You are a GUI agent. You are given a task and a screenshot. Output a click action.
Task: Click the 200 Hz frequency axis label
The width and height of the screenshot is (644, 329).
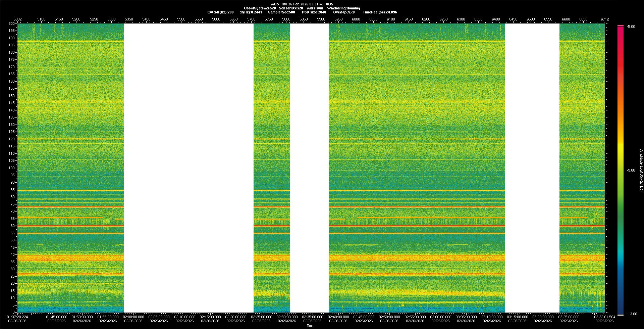(11, 23)
